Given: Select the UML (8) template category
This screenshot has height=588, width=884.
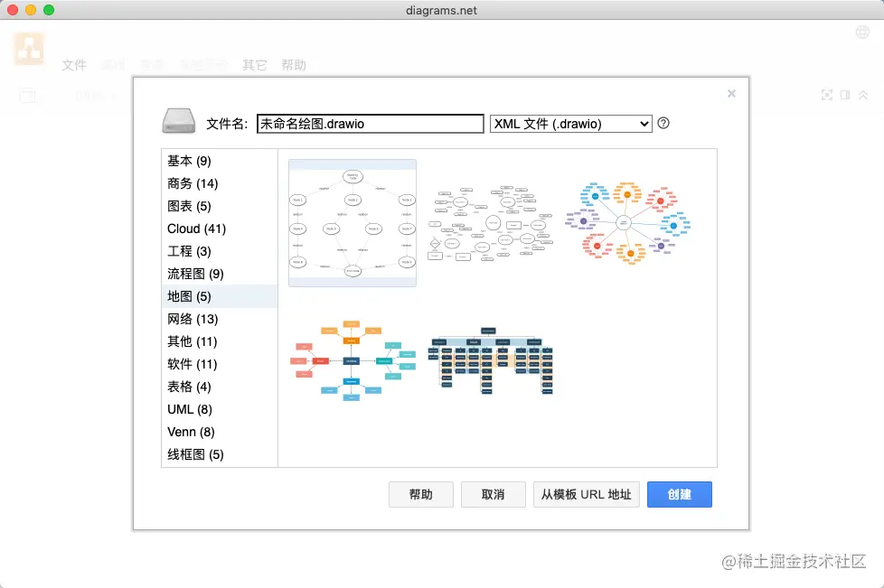Looking at the screenshot, I should [220, 409].
